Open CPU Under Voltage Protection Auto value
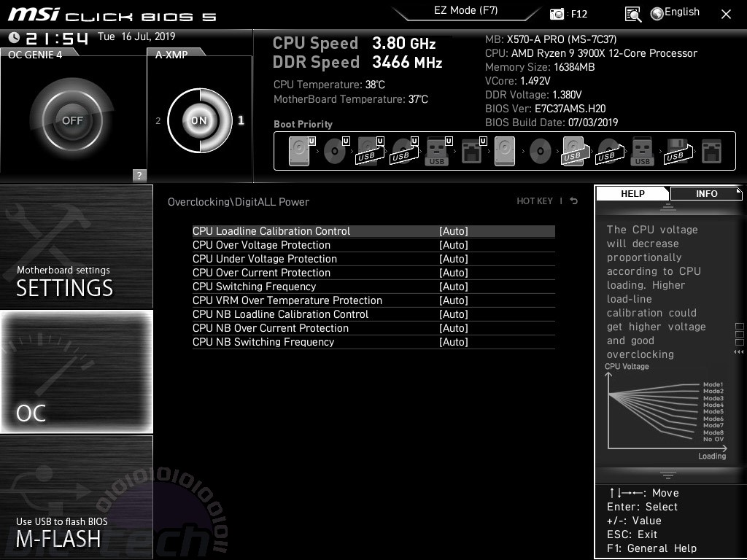Viewport: 747px width, 560px height. 454,259
